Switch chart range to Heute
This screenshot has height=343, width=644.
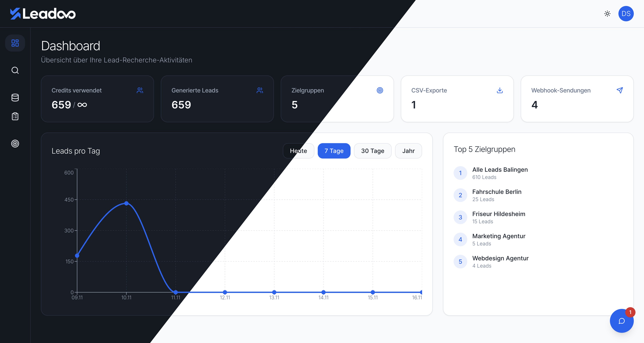click(298, 151)
